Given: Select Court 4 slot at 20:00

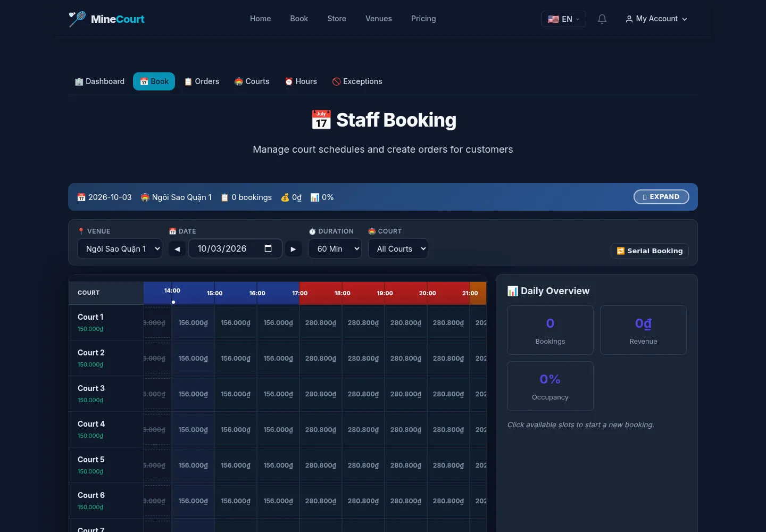Looking at the screenshot, I should 448,429.
